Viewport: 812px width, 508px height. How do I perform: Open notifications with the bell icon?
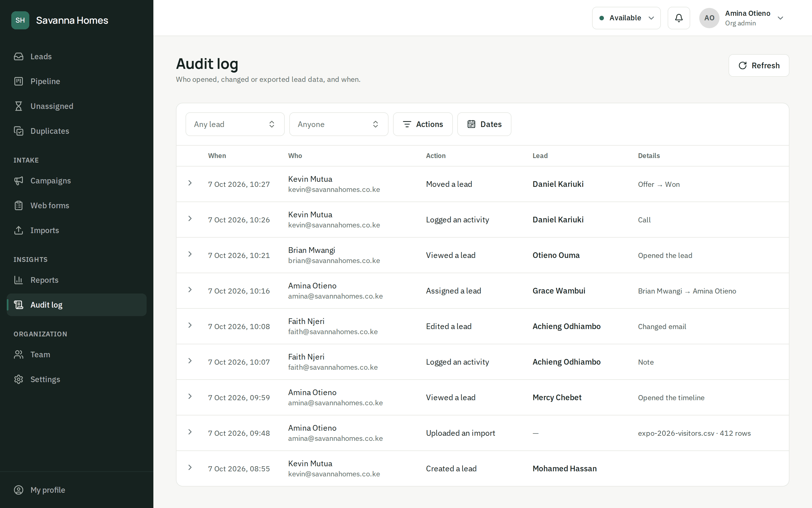click(x=679, y=18)
